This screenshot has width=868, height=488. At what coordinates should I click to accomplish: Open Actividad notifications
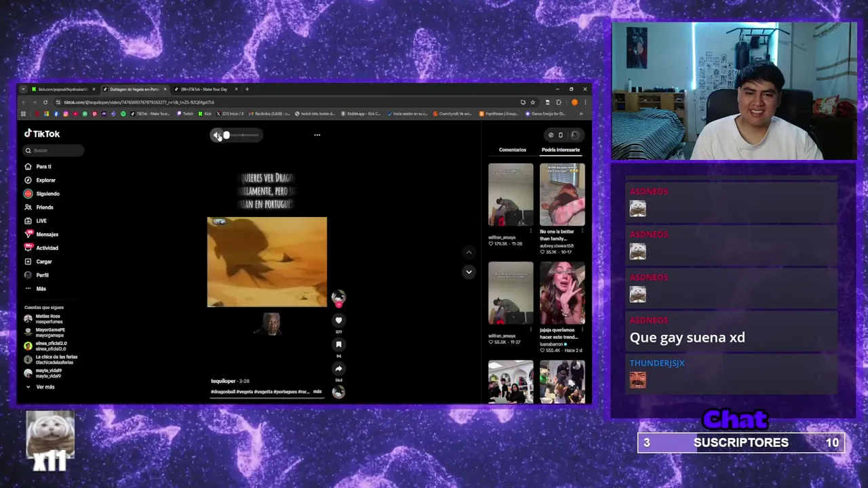point(41,248)
